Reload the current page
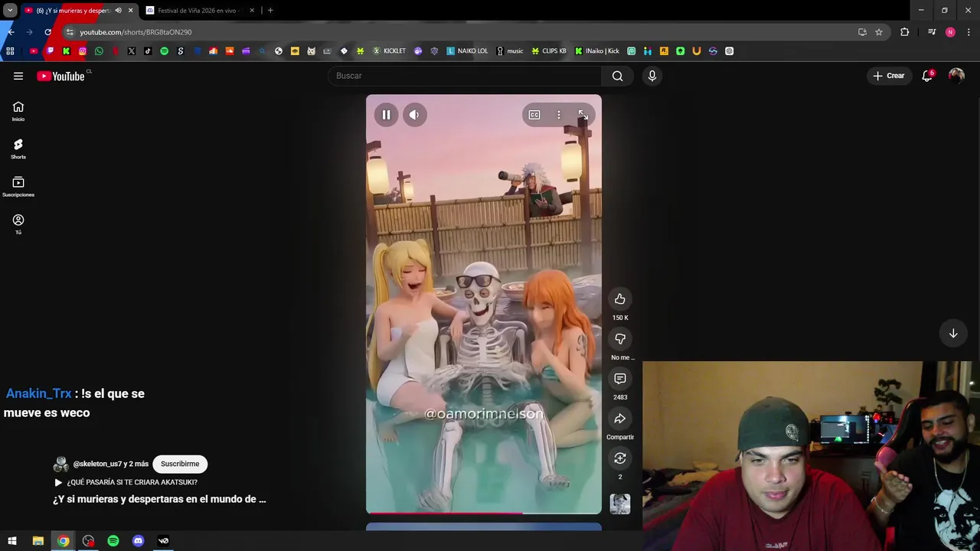Image resolution: width=980 pixels, height=551 pixels. [47, 32]
